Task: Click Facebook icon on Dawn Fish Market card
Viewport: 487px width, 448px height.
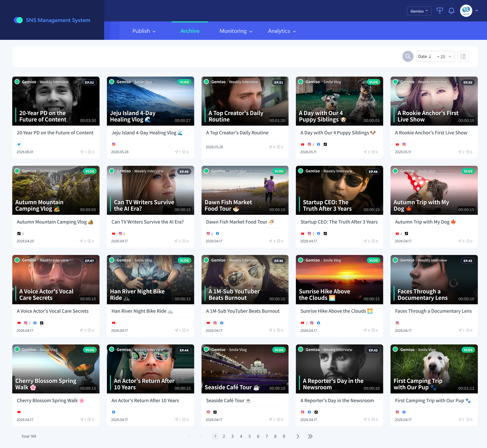Action: pos(217,234)
